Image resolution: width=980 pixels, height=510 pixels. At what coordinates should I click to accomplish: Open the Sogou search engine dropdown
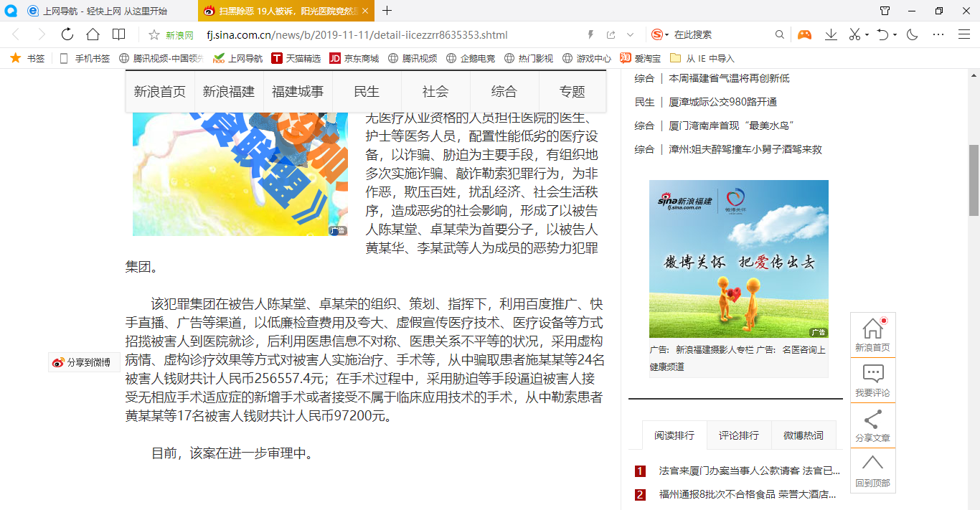point(660,34)
